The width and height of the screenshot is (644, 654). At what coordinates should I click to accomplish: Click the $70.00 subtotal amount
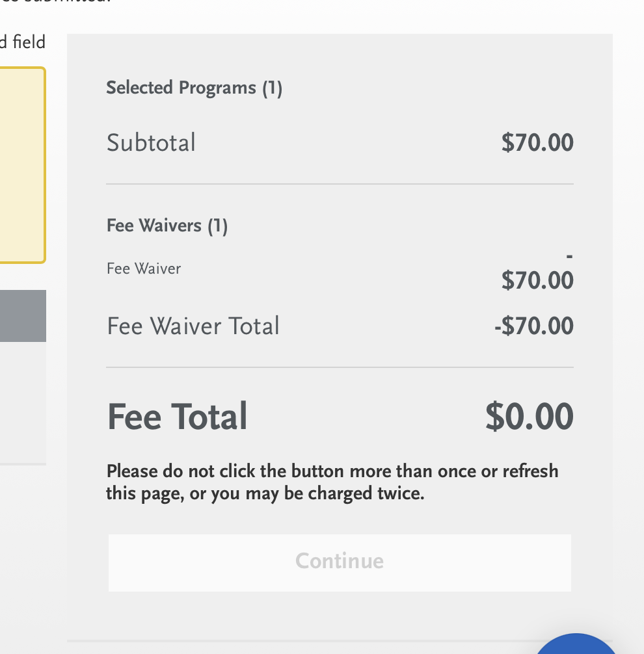537,142
